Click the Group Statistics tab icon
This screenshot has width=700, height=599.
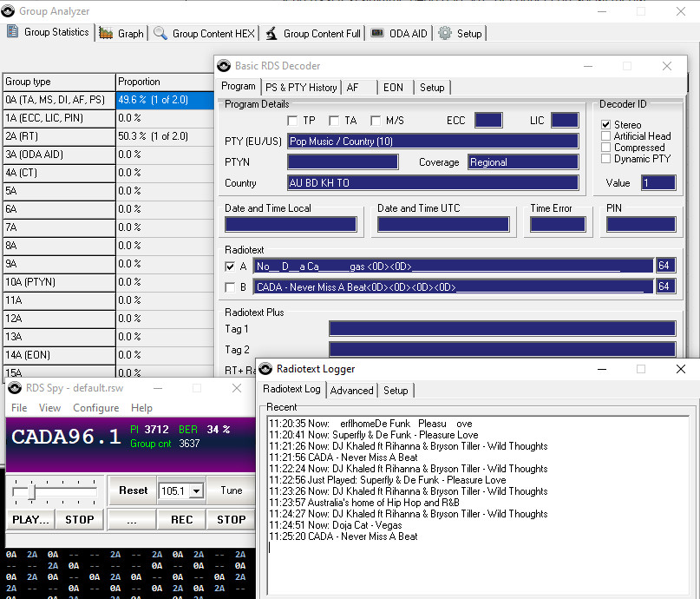click(x=13, y=32)
